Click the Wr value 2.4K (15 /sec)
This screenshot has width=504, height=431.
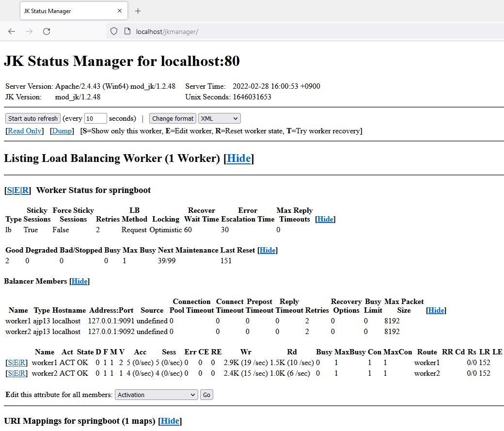point(246,373)
